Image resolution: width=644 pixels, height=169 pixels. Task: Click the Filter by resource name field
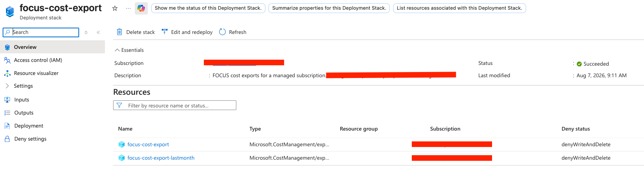[x=175, y=106]
